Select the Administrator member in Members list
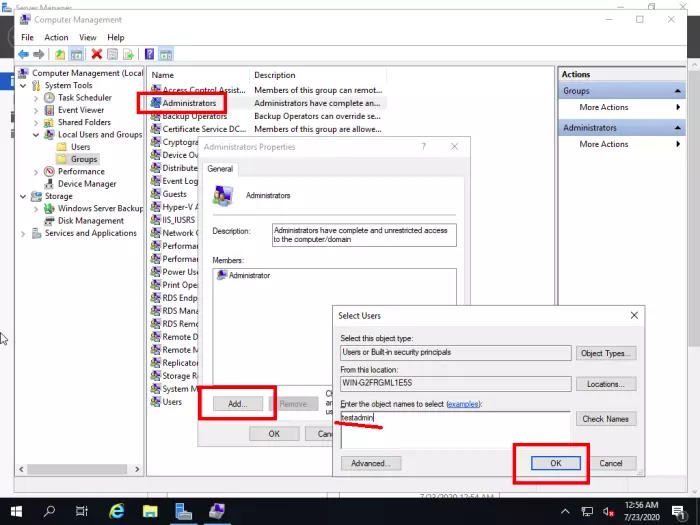 (244, 275)
